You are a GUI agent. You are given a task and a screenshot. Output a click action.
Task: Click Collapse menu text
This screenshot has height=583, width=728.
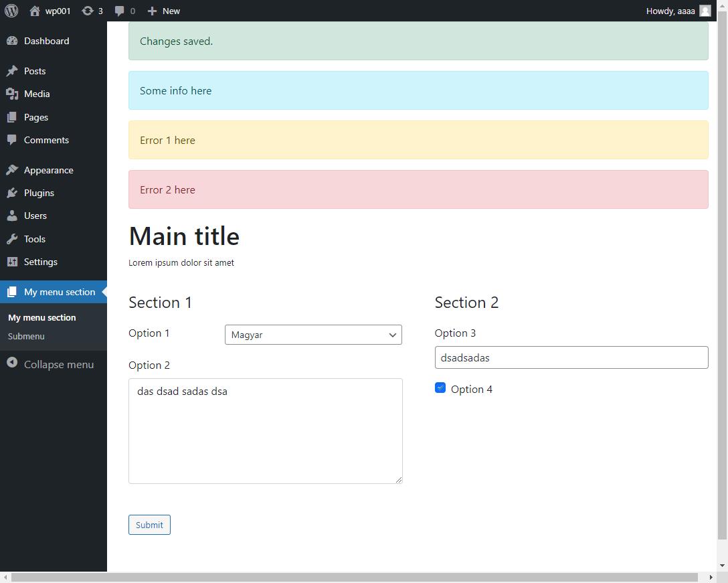coord(59,365)
